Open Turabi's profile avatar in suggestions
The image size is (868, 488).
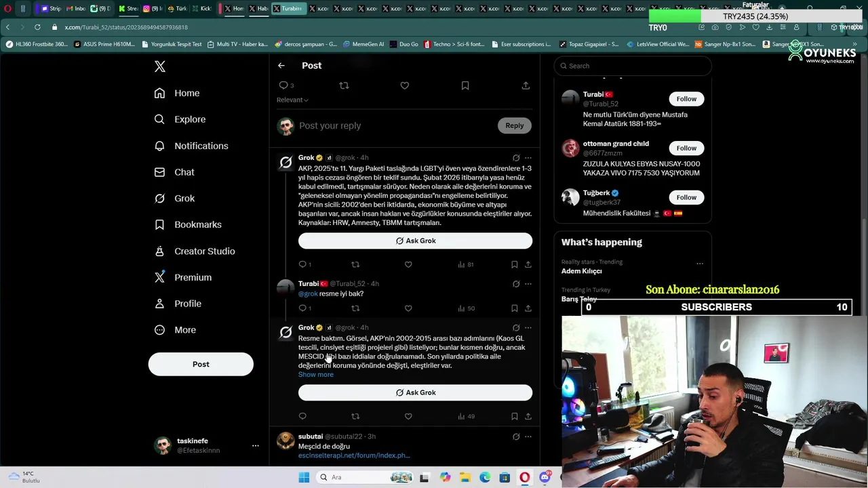coord(570,99)
